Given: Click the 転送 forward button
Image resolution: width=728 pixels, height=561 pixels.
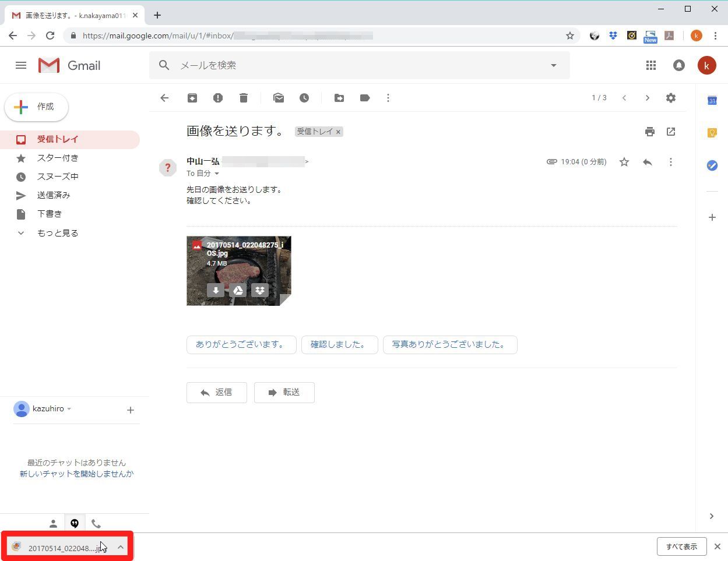Looking at the screenshot, I should 284,393.
